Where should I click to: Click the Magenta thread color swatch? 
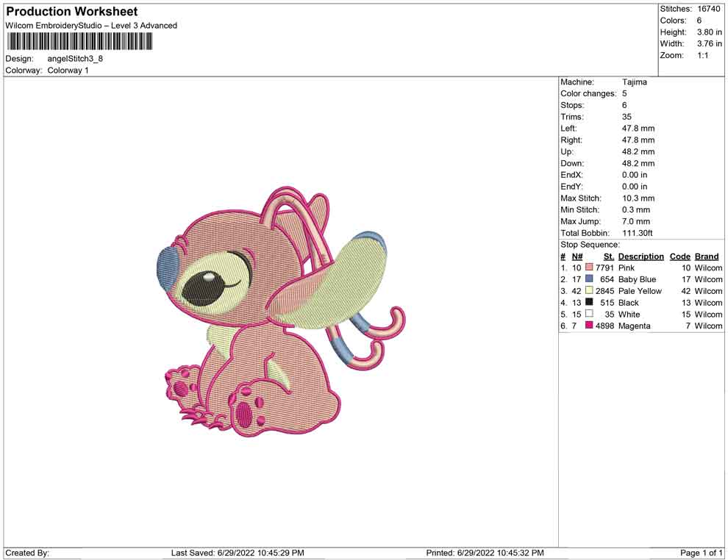tap(589, 326)
